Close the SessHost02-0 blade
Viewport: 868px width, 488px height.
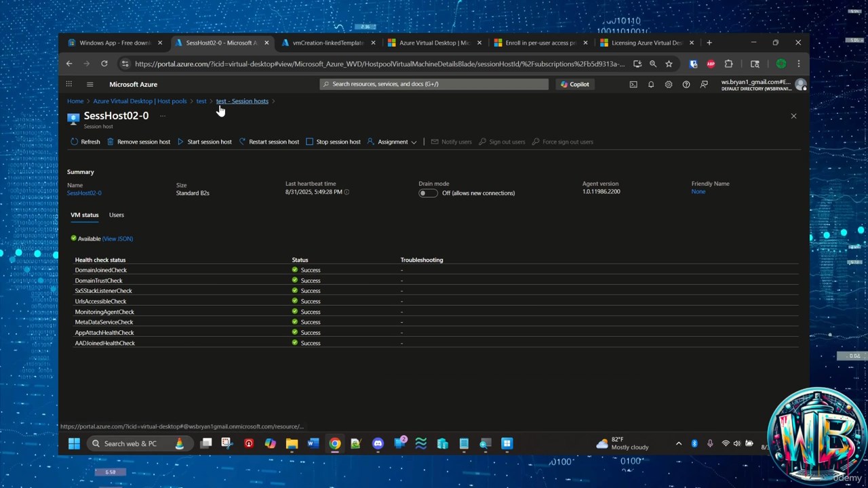pos(793,116)
